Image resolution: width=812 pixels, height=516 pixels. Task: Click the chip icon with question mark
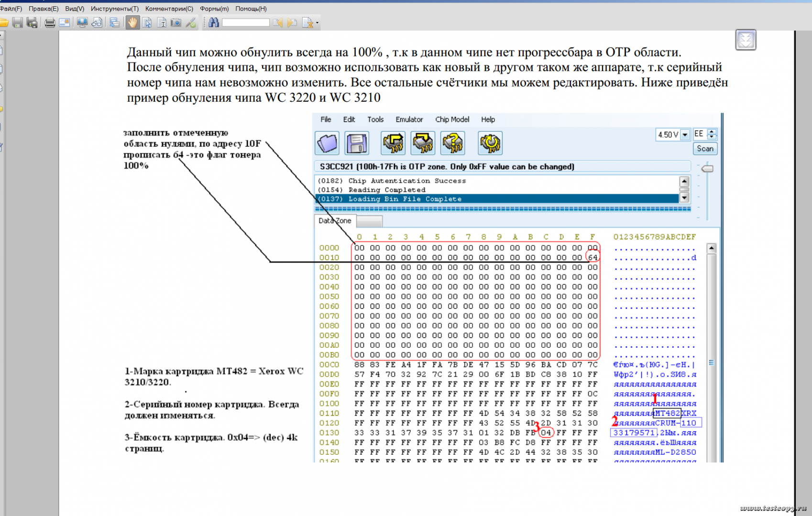[452, 143]
